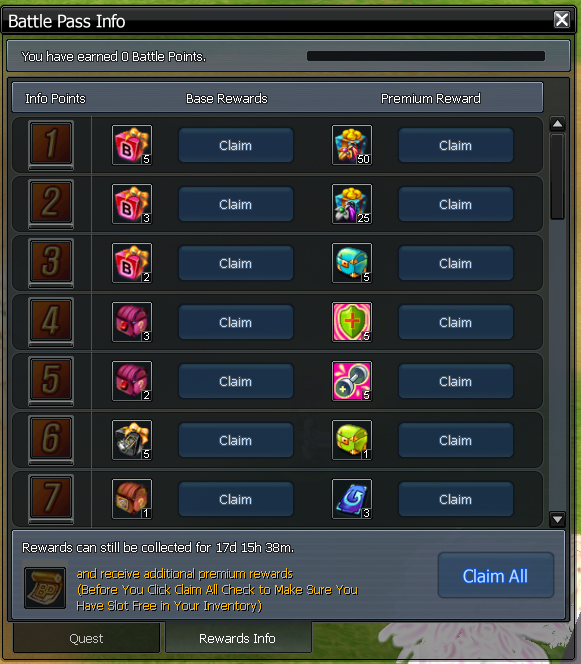Image resolution: width=581 pixels, height=664 pixels.
Task: Click the Claim All button
Action: coord(495,575)
